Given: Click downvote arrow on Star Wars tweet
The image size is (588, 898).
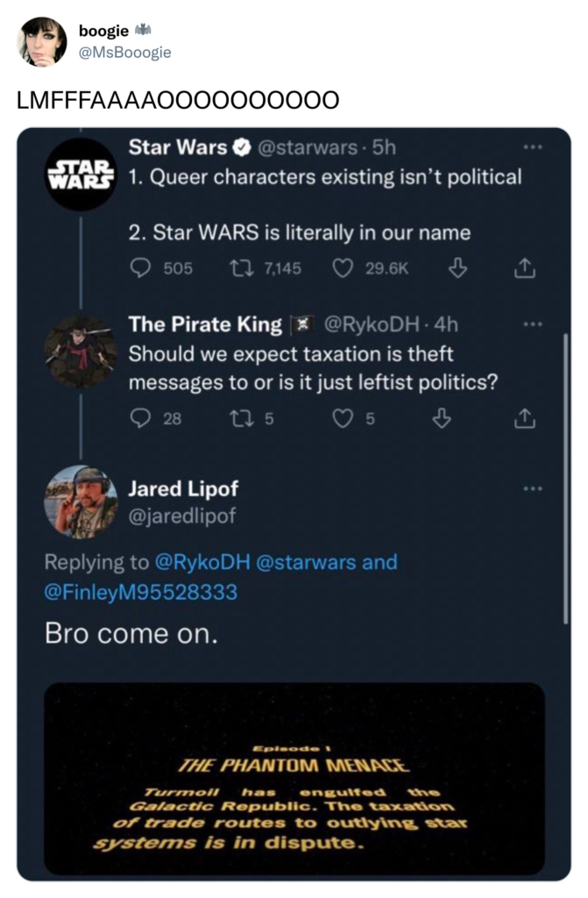Looking at the screenshot, I should tap(455, 268).
